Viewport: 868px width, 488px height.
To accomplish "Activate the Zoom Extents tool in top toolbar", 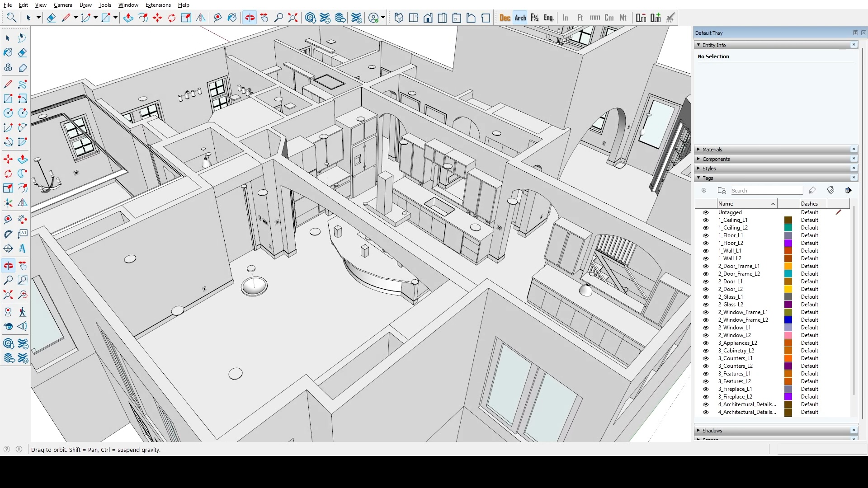I will coord(293,18).
